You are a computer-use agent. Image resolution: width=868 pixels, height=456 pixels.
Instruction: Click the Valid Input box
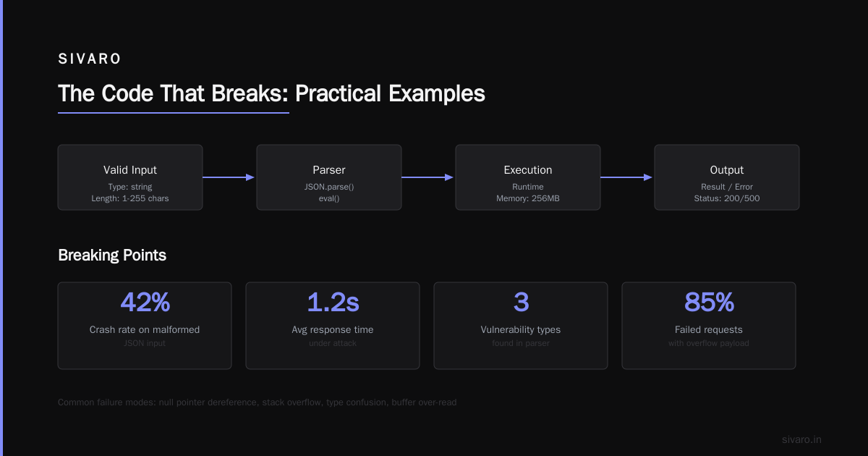click(x=130, y=177)
